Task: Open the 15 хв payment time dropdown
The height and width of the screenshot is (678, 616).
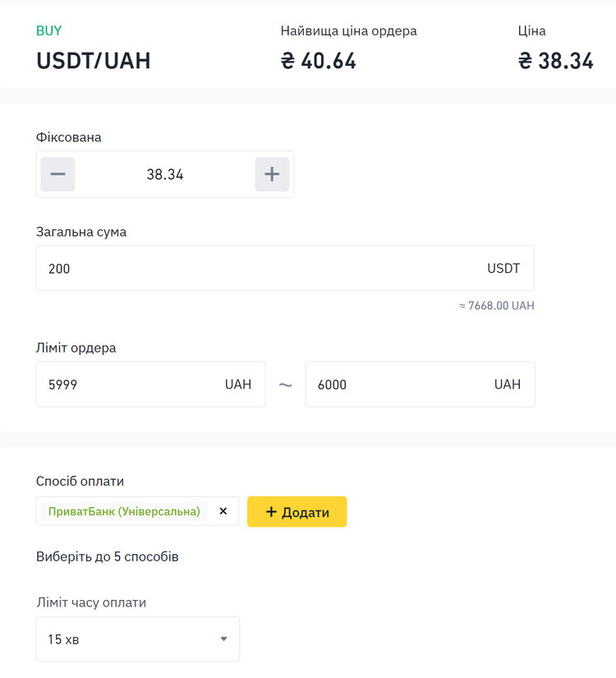Action: (138, 639)
